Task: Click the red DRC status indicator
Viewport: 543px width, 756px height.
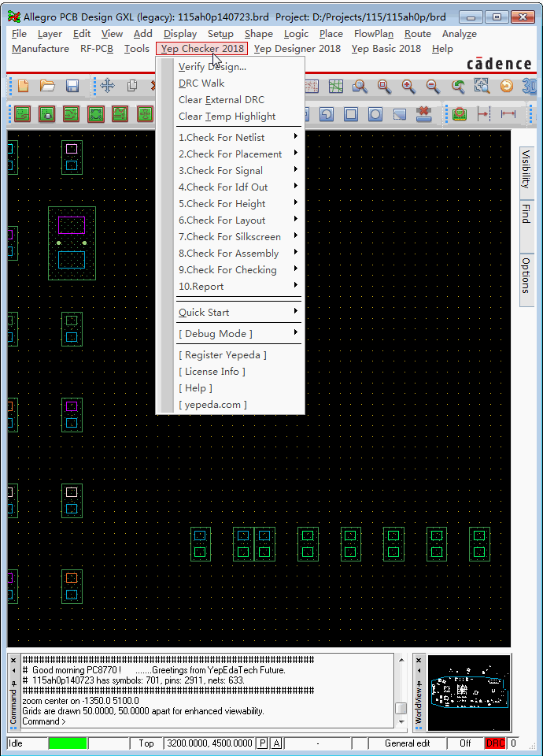Action: (495, 743)
